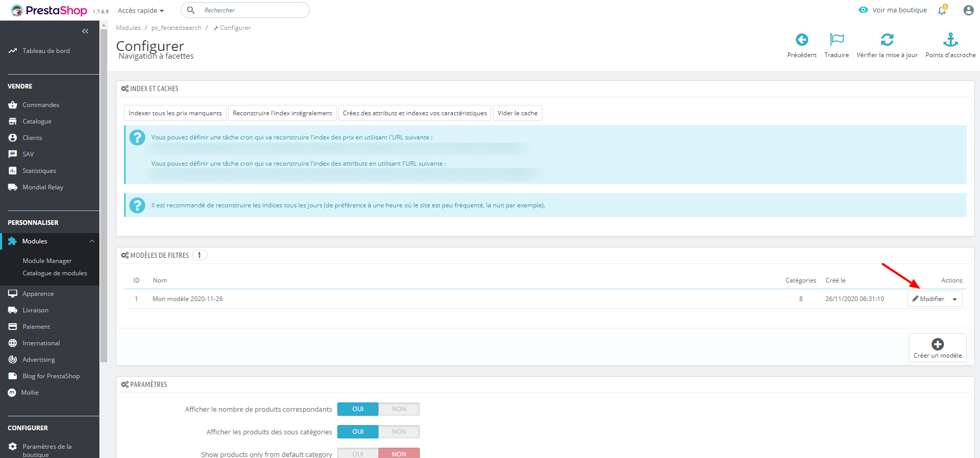This screenshot has width=980, height=458.
Task: Open the notifications bell icon
Action: [942, 10]
